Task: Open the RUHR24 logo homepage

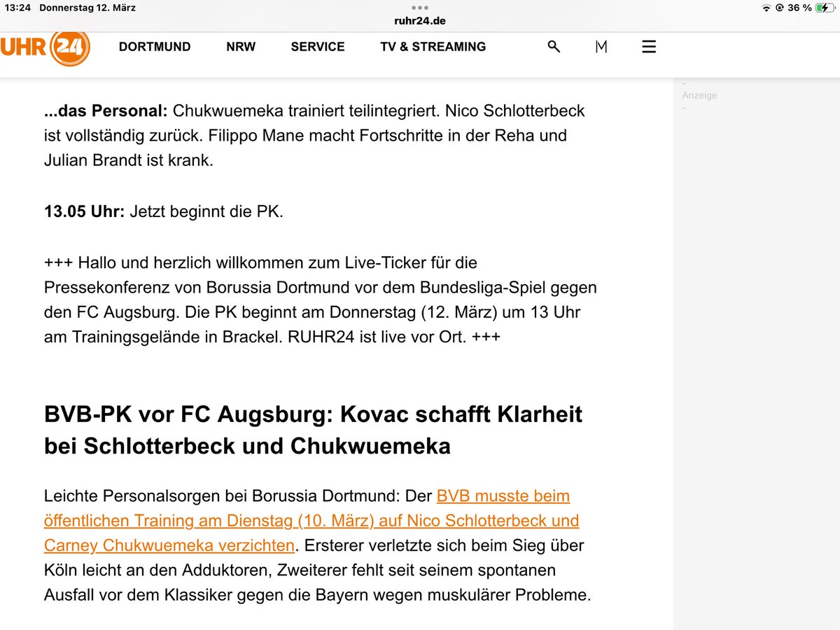Action: (x=45, y=47)
